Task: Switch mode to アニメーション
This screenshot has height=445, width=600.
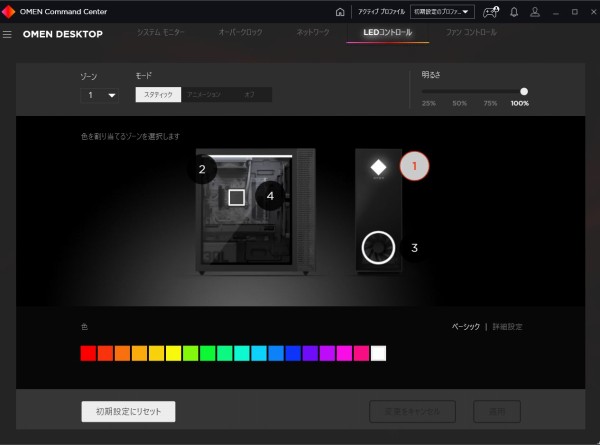Action: point(204,94)
